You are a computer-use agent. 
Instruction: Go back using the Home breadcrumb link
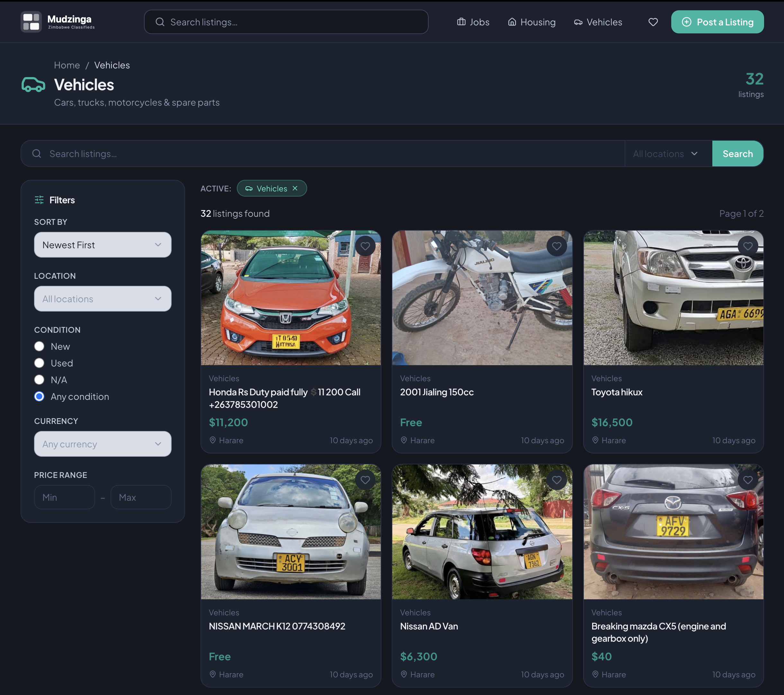(x=67, y=65)
